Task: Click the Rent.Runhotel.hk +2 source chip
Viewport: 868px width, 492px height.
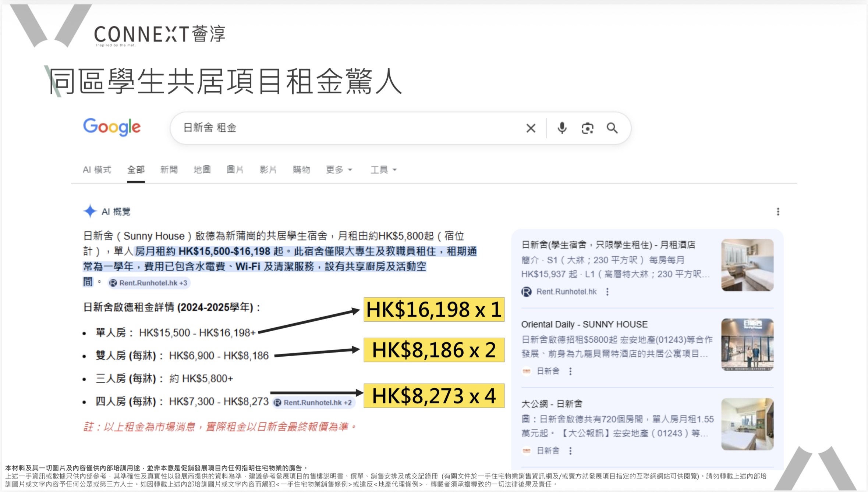Action: tap(313, 403)
